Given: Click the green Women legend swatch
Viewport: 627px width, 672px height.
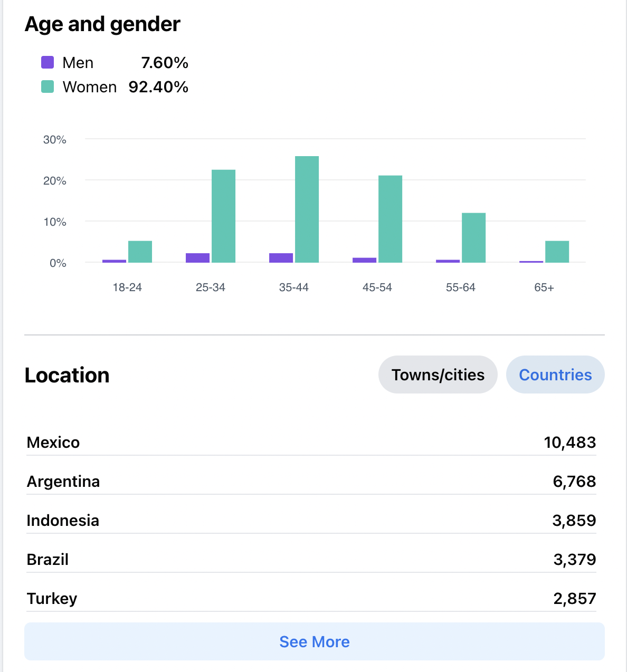Looking at the screenshot, I should pos(47,87).
